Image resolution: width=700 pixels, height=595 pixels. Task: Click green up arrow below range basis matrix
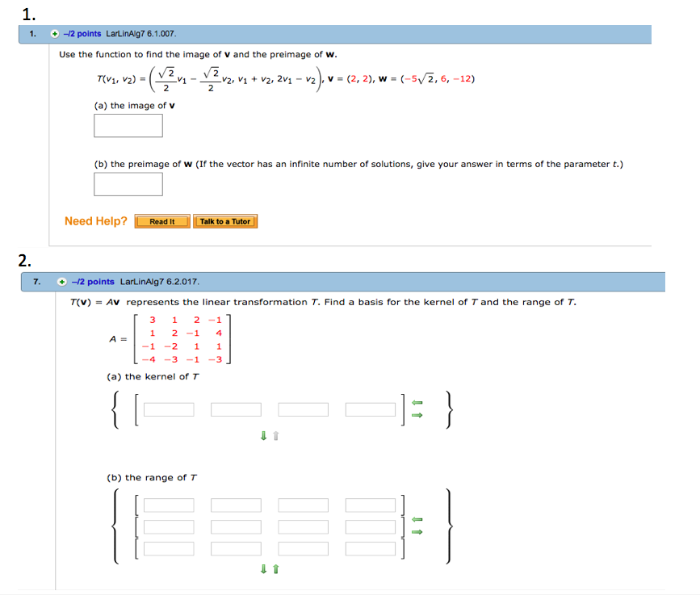(x=275, y=569)
